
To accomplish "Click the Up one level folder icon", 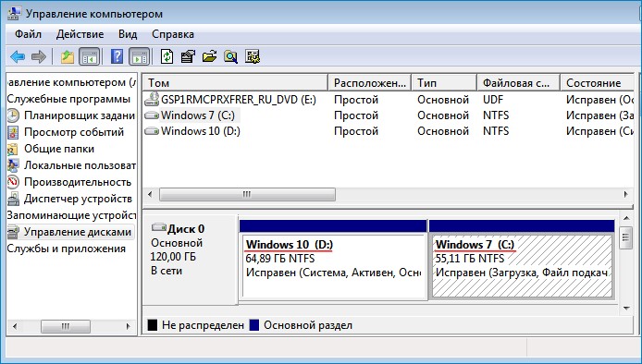I will click(68, 57).
